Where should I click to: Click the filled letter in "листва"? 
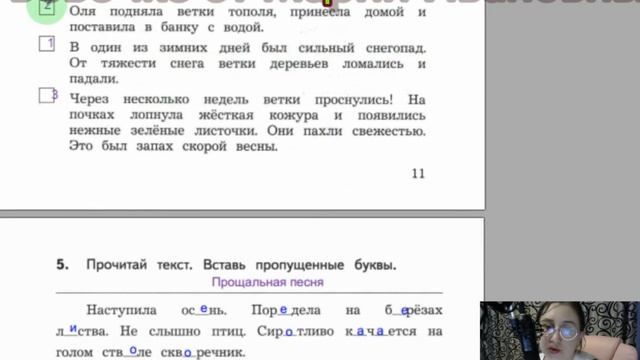(x=73, y=328)
